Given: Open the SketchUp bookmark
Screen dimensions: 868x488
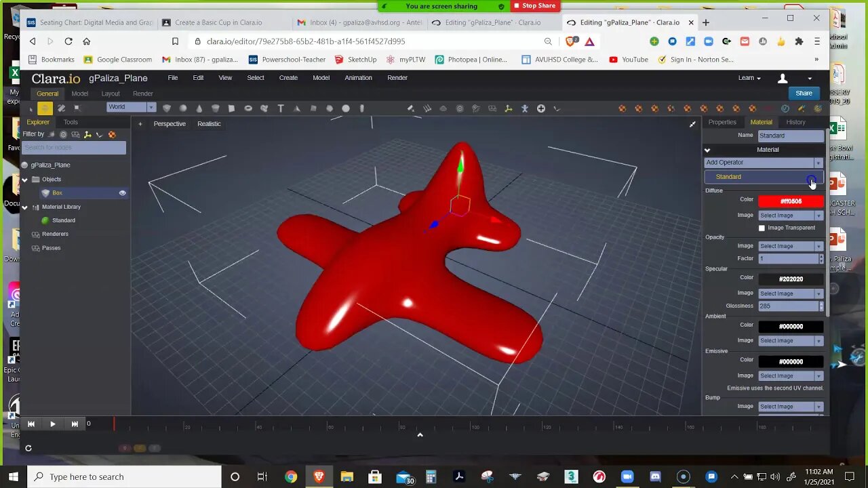Looking at the screenshot, I should (356, 60).
